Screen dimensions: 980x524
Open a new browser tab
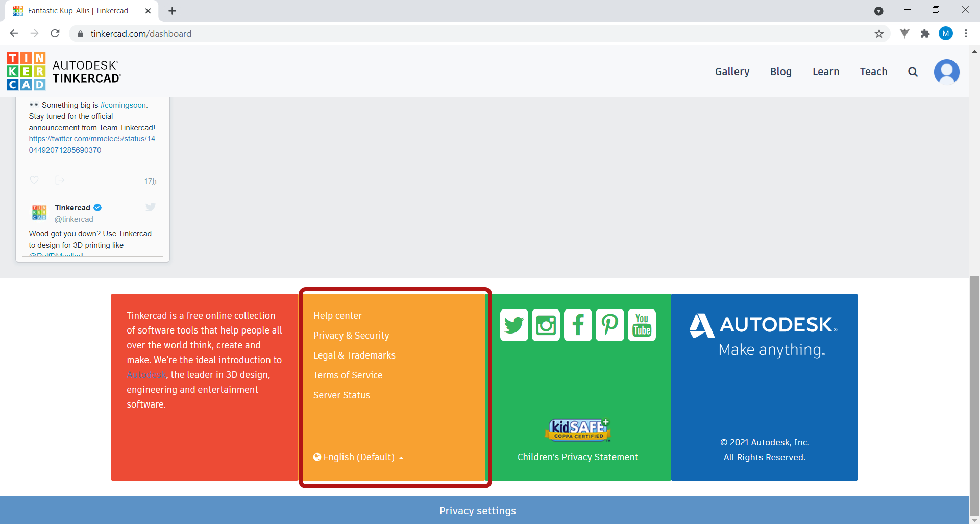173,11
